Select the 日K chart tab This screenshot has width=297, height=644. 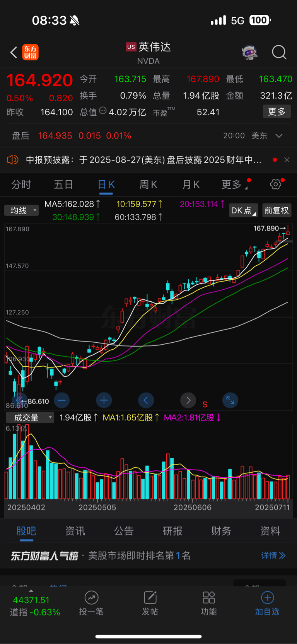[106, 184]
